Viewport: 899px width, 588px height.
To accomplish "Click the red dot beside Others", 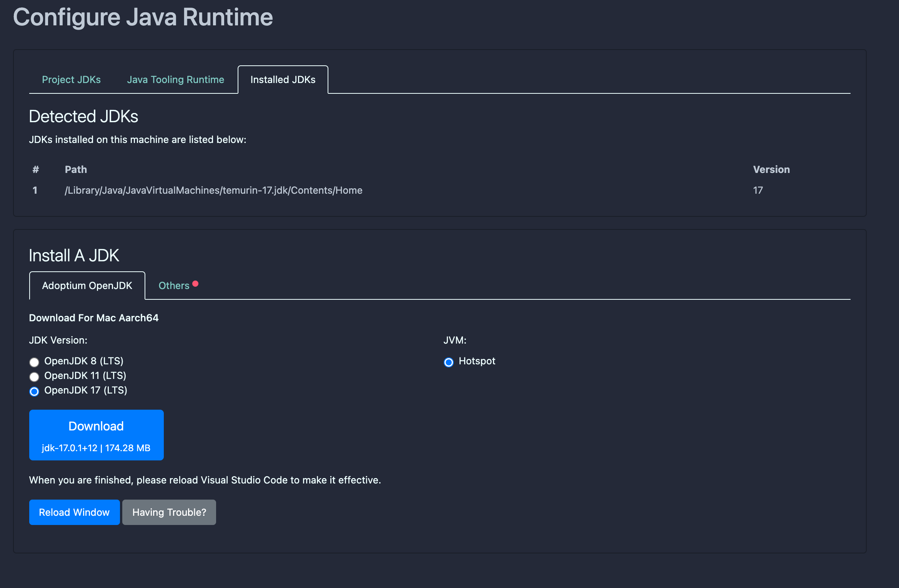I will coord(195,284).
